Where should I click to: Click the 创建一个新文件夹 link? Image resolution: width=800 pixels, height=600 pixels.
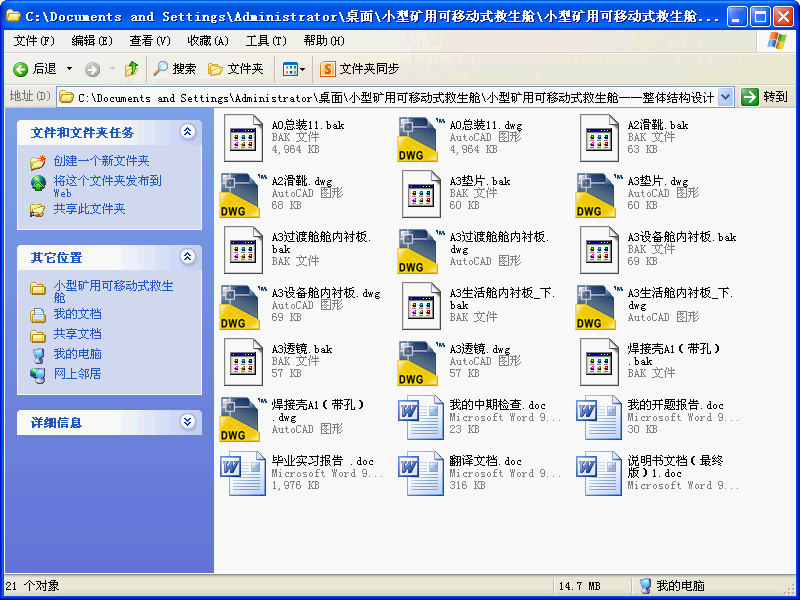101,161
